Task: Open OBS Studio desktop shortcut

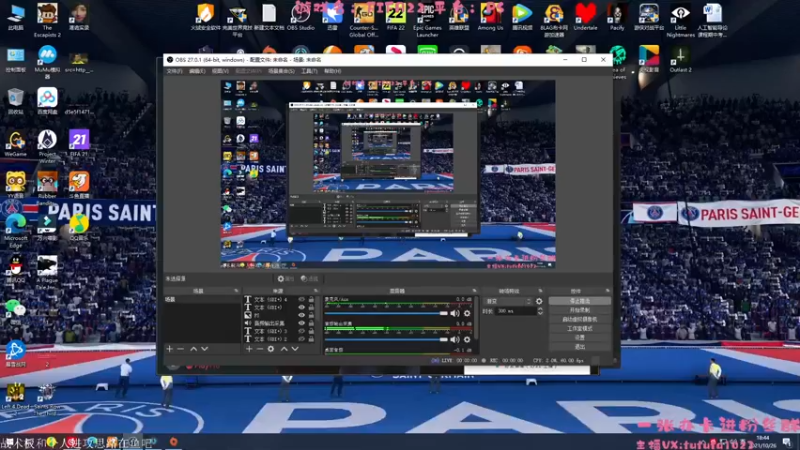Action: point(301,17)
